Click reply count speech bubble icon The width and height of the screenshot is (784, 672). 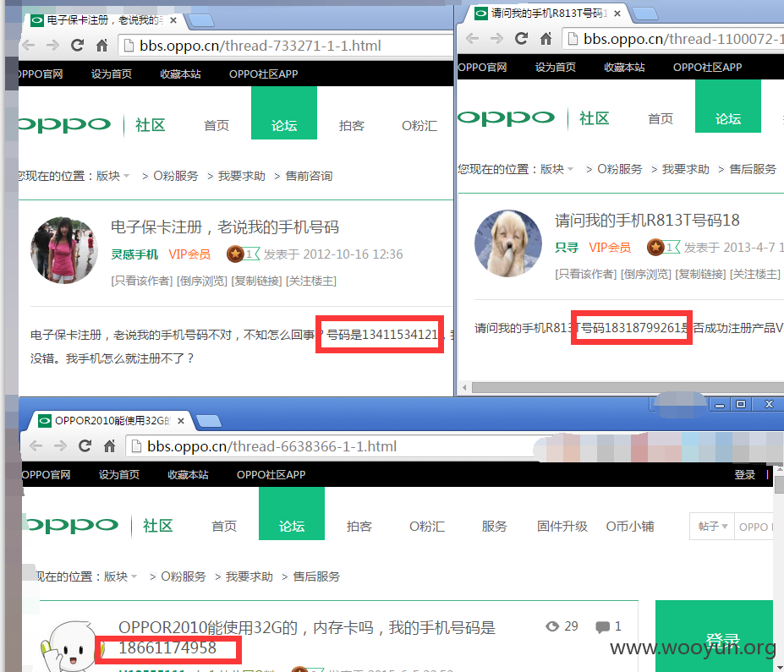(x=602, y=626)
